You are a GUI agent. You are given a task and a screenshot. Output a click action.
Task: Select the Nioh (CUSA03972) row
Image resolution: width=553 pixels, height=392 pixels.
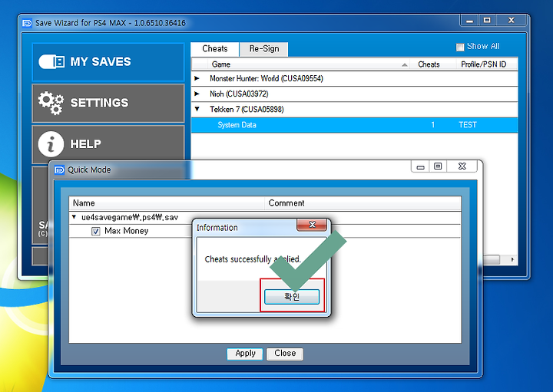pyautogui.click(x=354, y=94)
